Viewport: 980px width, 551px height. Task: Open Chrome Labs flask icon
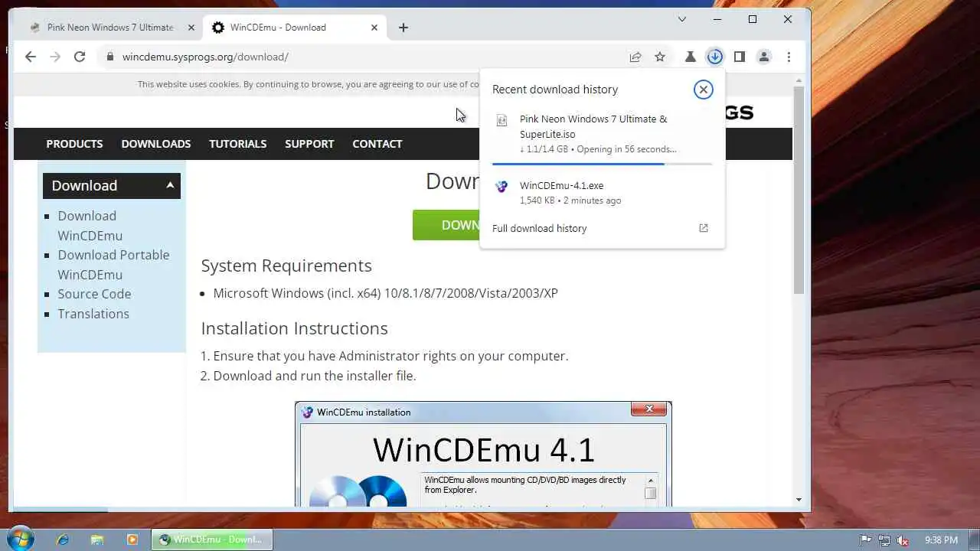click(690, 57)
